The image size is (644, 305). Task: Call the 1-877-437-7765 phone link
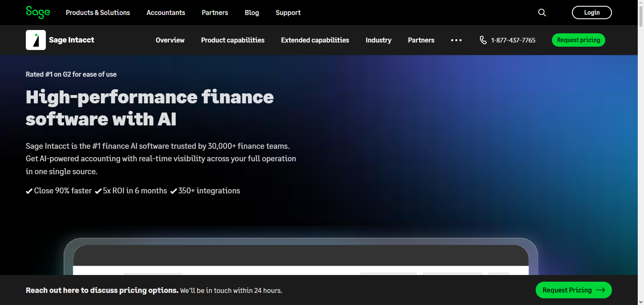[513, 40]
